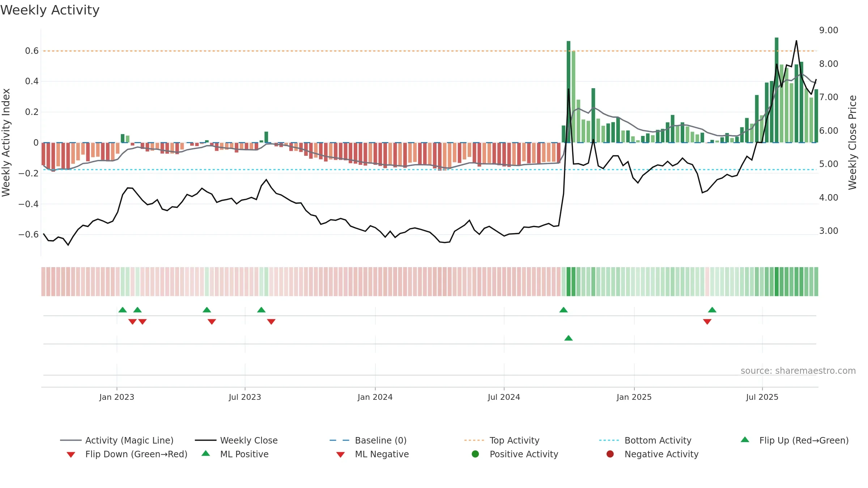Click the Jan 2025 x-axis label
This screenshot has width=868, height=488.
(634, 397)
